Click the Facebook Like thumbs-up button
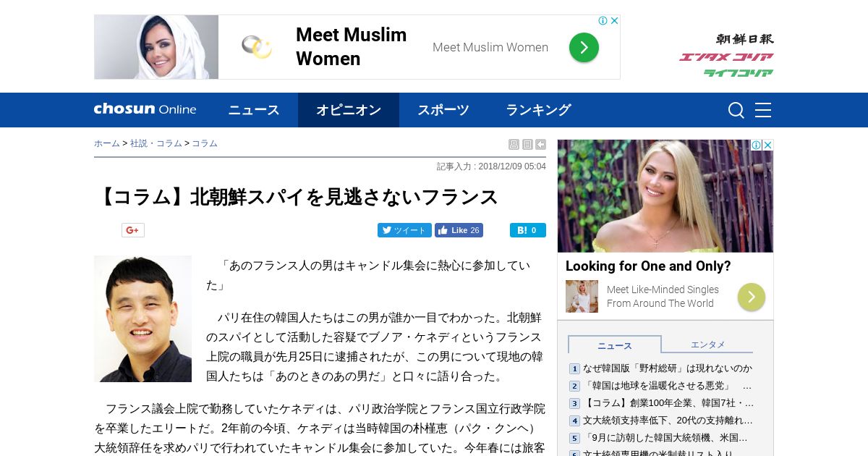 [459, 230]
